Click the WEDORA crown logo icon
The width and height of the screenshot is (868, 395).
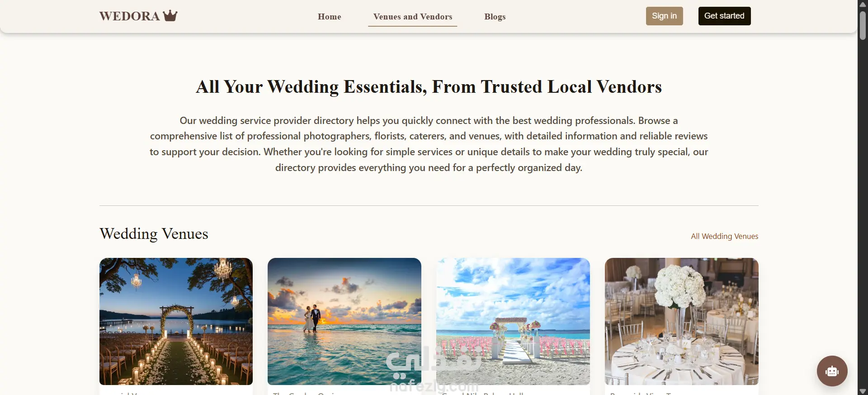coord(170,16)
